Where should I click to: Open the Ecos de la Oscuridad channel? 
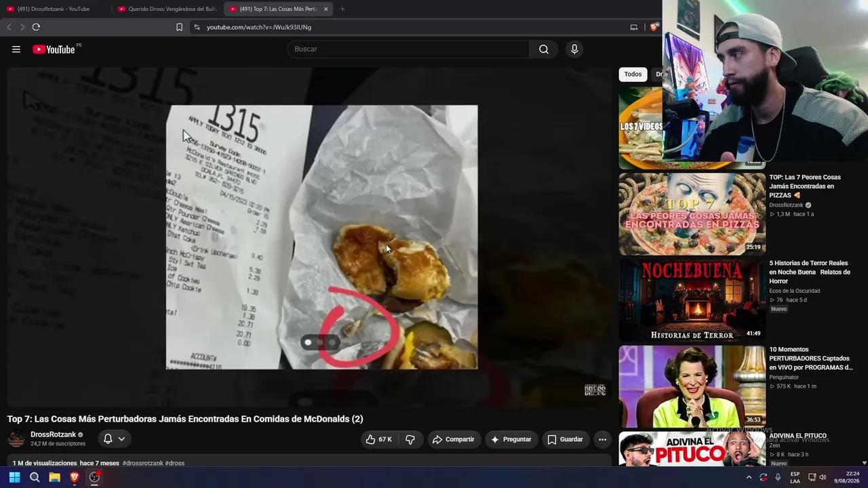794,291
